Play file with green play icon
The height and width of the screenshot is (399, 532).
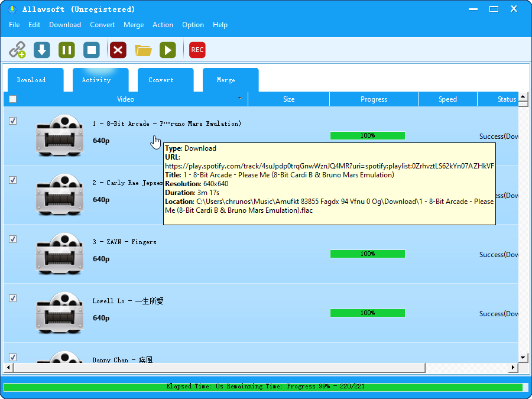[x=168, y=50]
